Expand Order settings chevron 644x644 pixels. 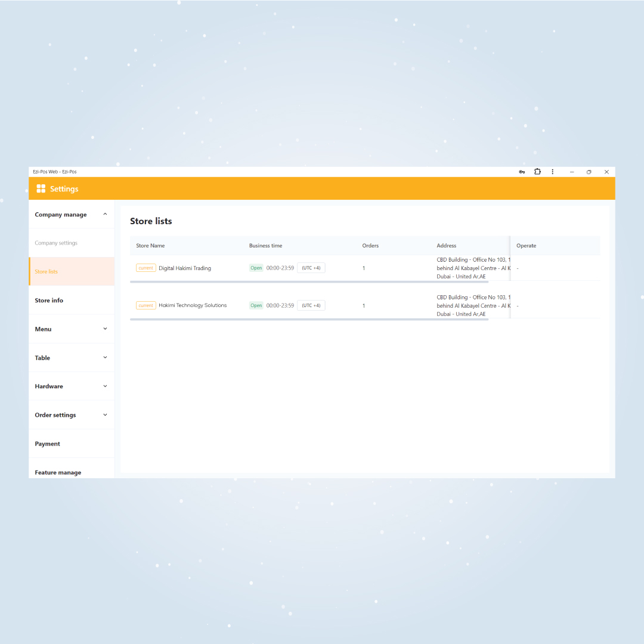(105, 415)
